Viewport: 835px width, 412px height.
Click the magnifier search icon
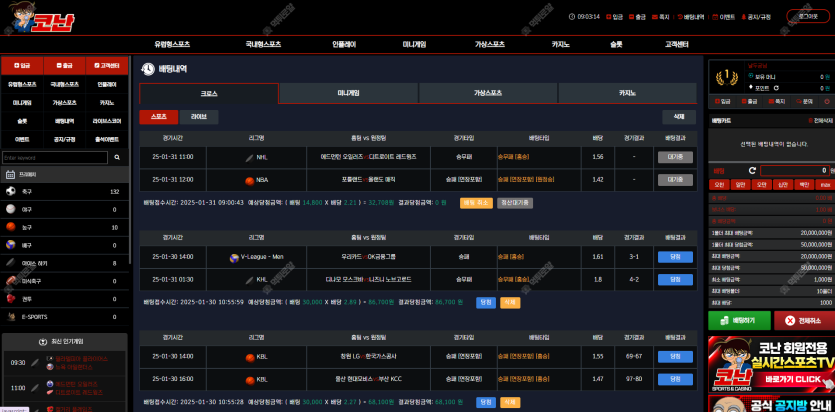pyautogui.click(x=117, y=158)
